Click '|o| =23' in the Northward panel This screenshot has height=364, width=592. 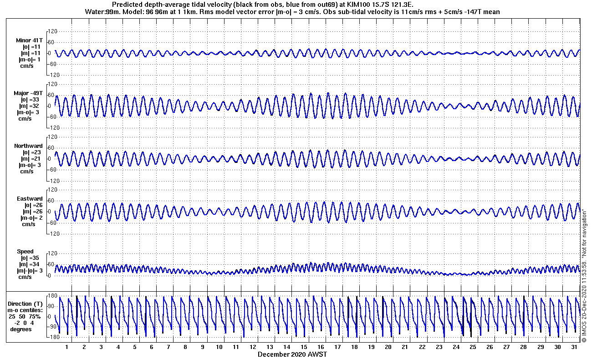pyautogui.click(x=32, y=152)
